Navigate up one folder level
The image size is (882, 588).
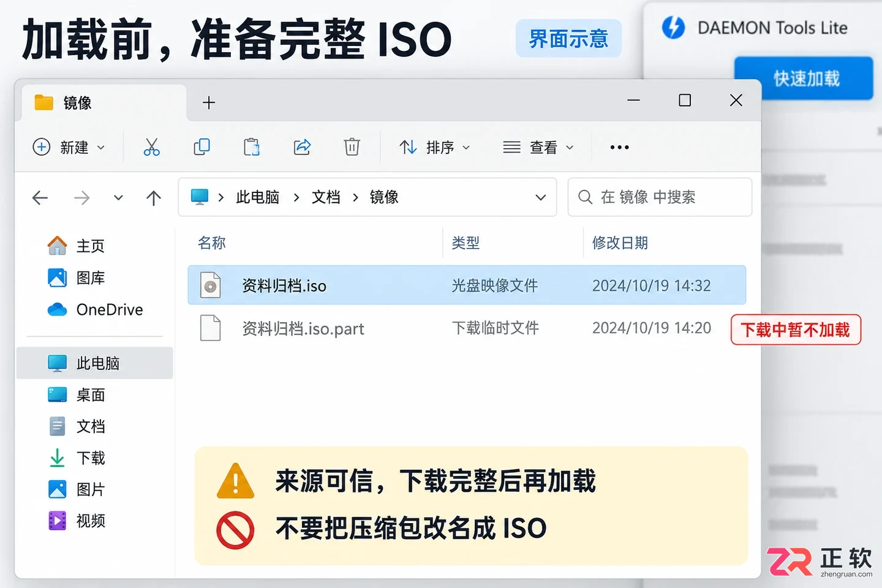pyautogui.click(x=154, y=197)
